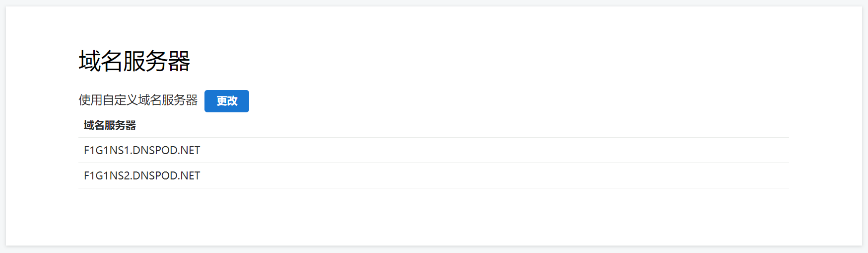Click the DNSPOD row ending in NS2
This screenshot has width=868, height=253.
click(x=142, y=175)
